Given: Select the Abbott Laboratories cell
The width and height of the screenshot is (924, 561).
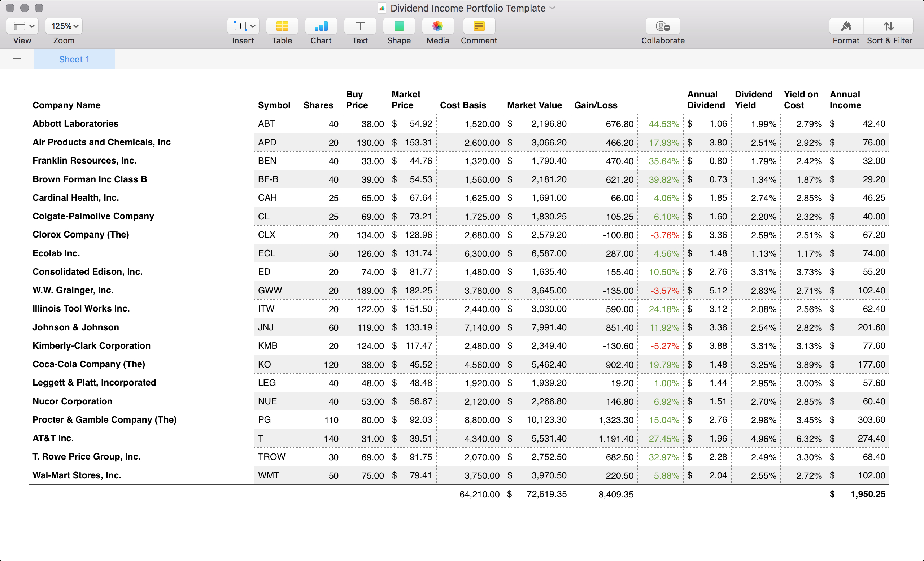Looking at the screenshot, I should tap(75, 124).
